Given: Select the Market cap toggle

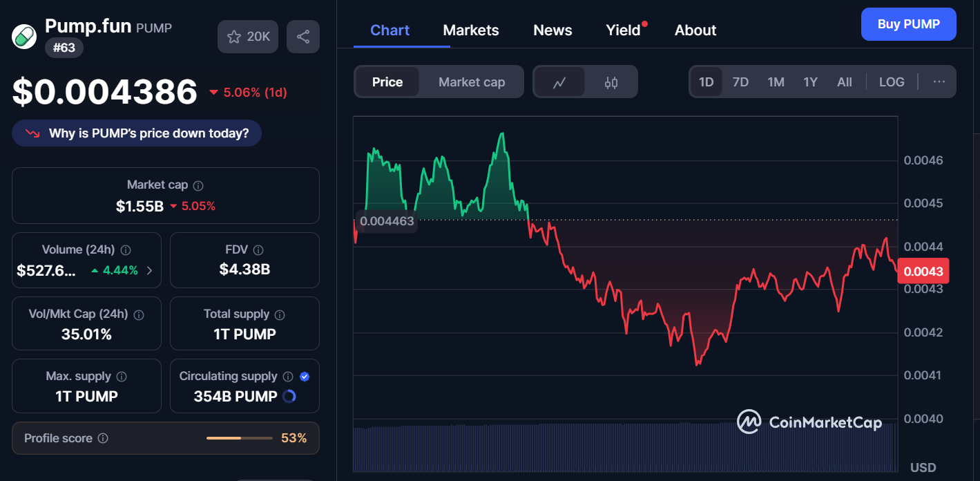Looking at the screenshot, I should click(472, 82).
